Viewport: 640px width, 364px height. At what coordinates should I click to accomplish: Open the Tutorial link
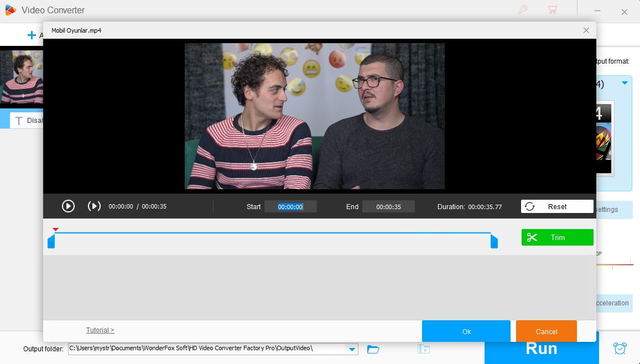click(x=100, y=330)
